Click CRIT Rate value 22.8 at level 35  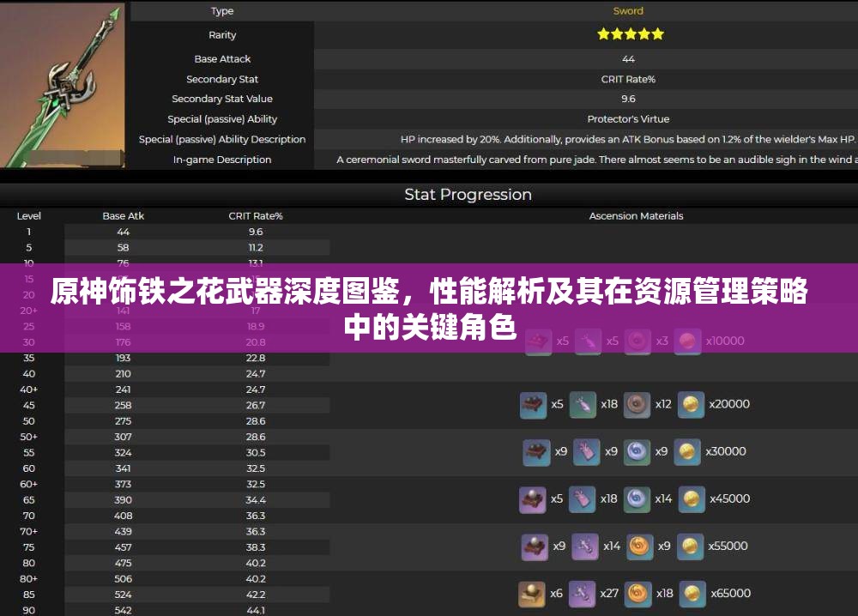click(256, 358)
